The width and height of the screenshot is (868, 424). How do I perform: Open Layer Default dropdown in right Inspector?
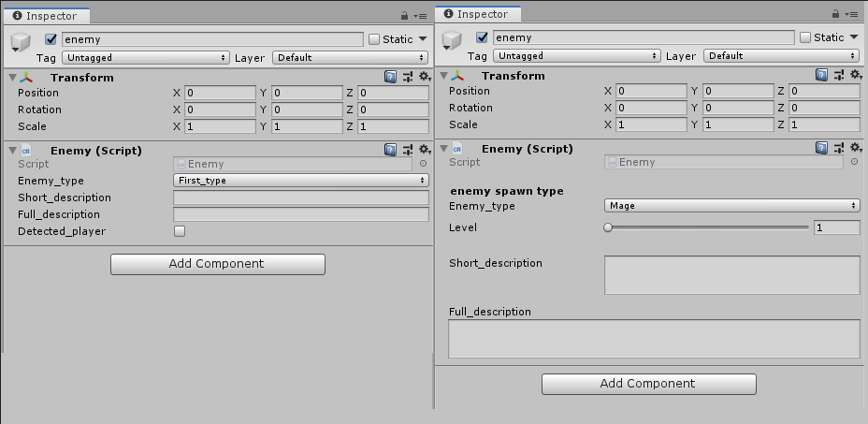click(x=782, y=56)
